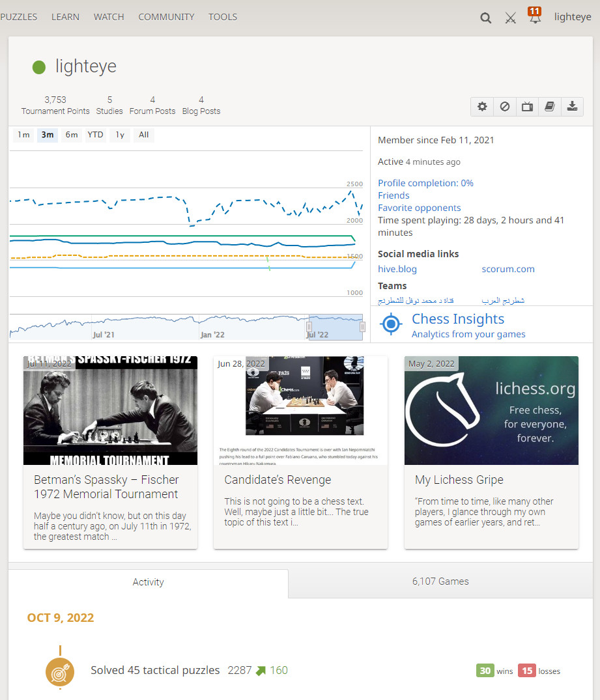The height and width of the screenshot is (700, 600).
Task: Visit the scorum.com social link
Action: 508,269
